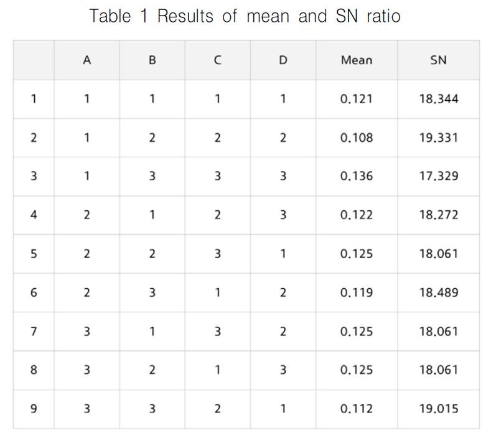Click the row number 5 cell

[x=33, y=253]
